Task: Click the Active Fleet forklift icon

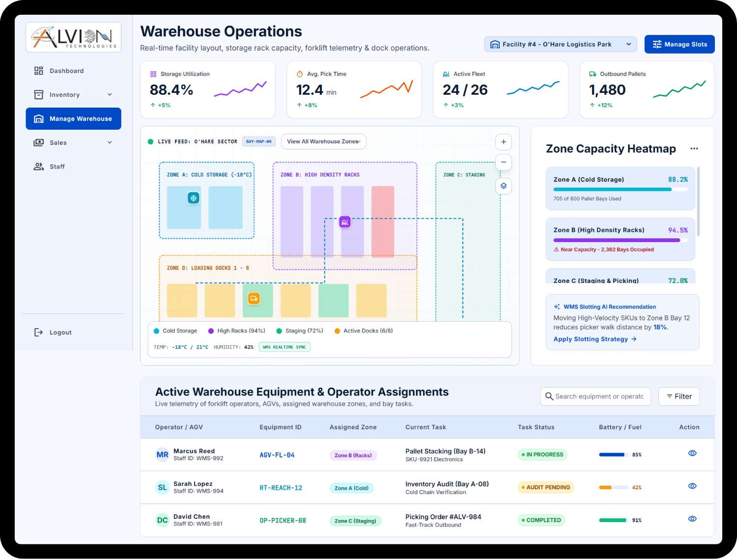Action: tap(446, 74)
